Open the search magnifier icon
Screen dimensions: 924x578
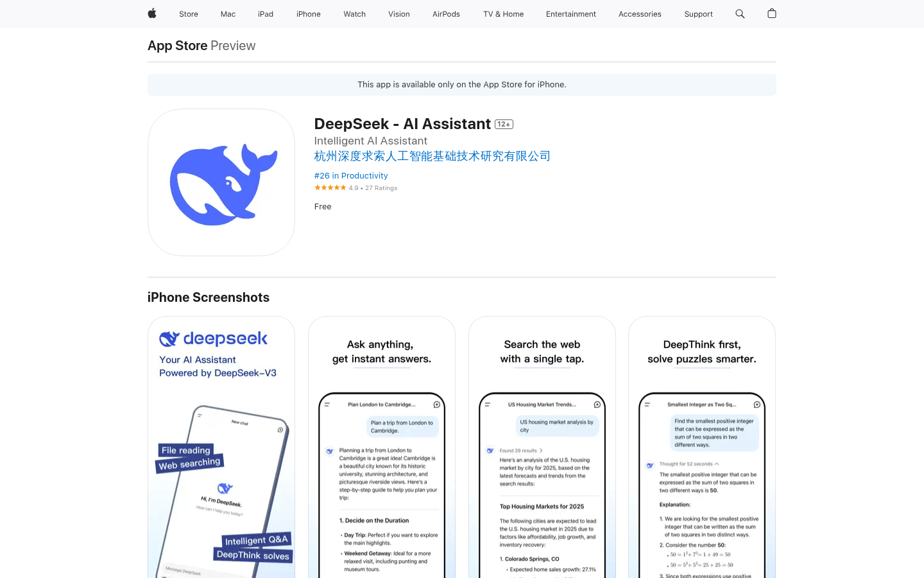pyautogui.click(x=740, y=13)
